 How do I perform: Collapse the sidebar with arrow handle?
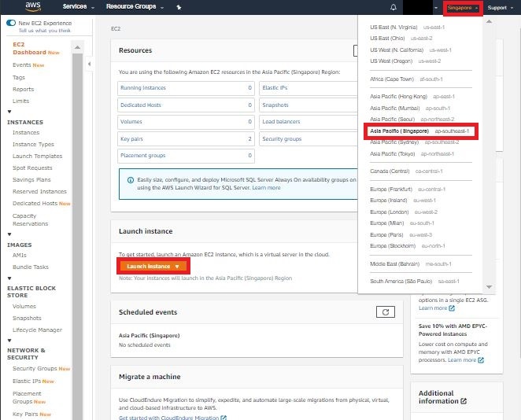tap(89, 64)
